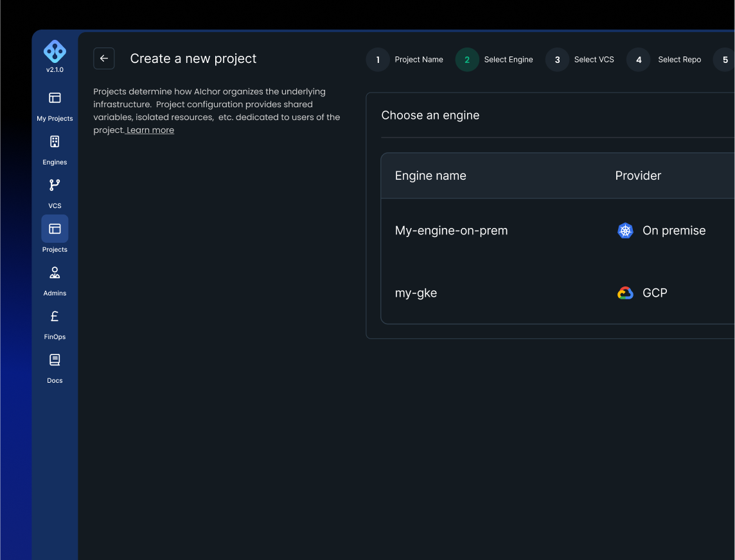Click the v2.1.0 version label
The image size is (735, 560).
click(55, 70)
